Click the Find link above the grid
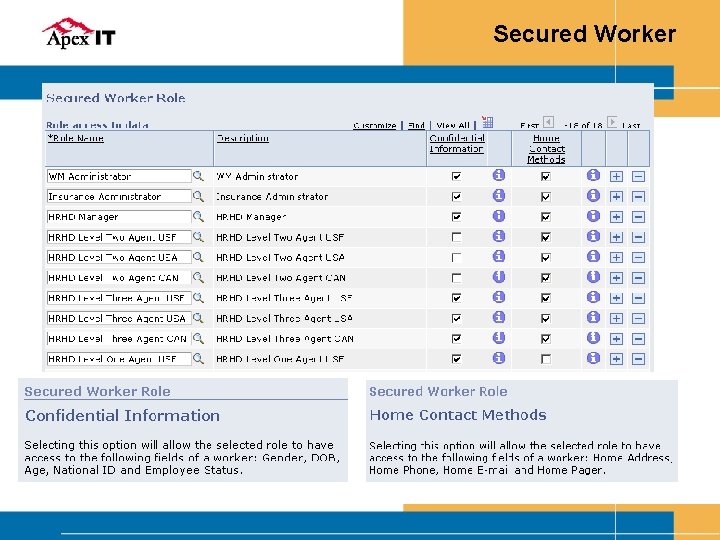This screenshot has height=540, width=720. (x=416, y=125)
